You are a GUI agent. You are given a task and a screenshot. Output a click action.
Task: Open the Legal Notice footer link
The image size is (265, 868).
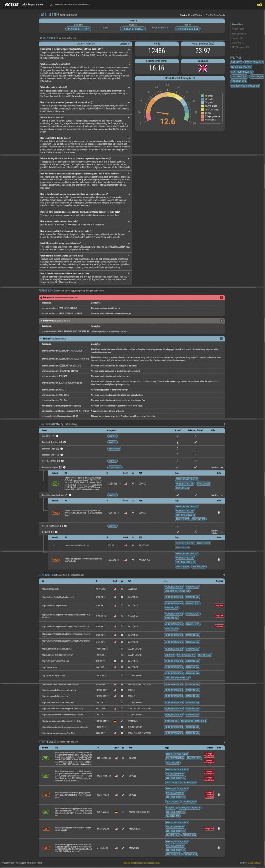(x=155, y=863)
